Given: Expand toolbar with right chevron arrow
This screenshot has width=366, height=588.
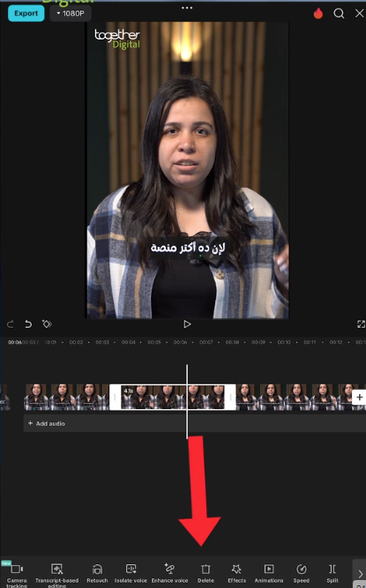Looking at the screenshot, I should (360, 574).
